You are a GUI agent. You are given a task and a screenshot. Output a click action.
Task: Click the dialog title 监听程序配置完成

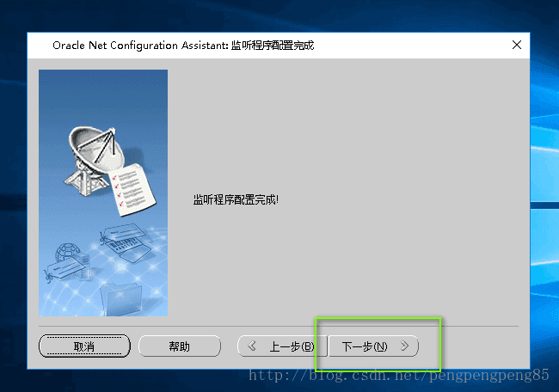pos(273,46)
